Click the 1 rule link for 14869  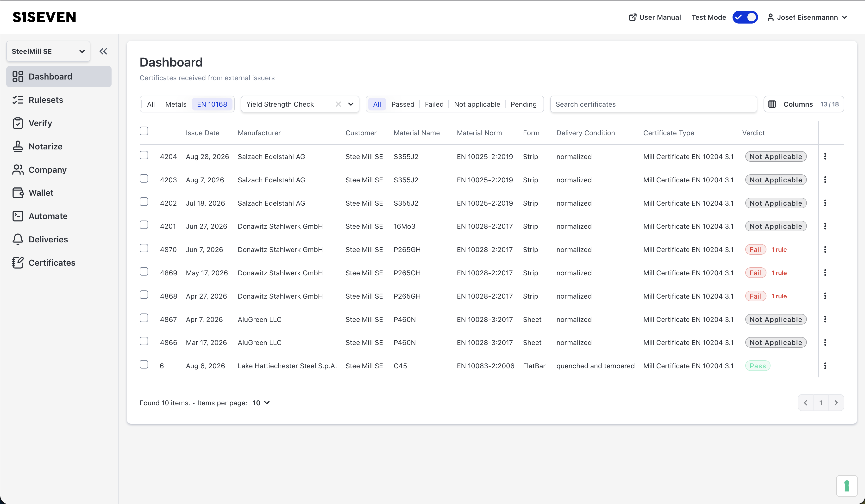click(779, 273)
